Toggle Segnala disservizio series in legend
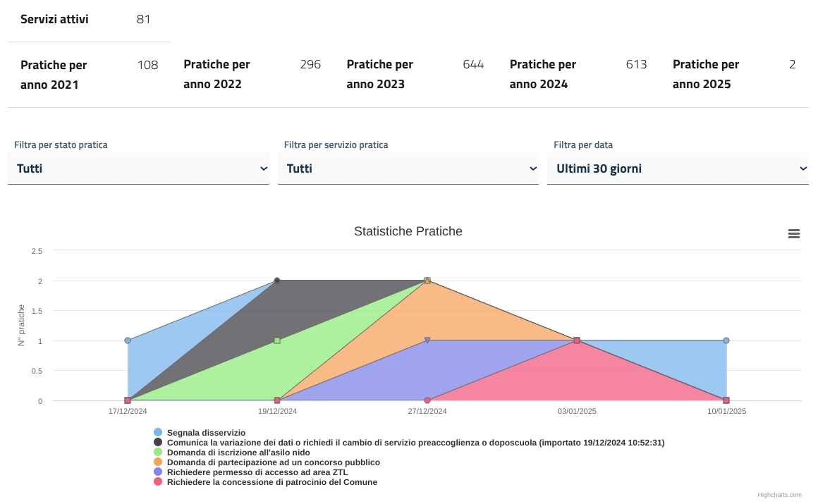The height and width of the screenshot is (504, 818). point(206,433)
